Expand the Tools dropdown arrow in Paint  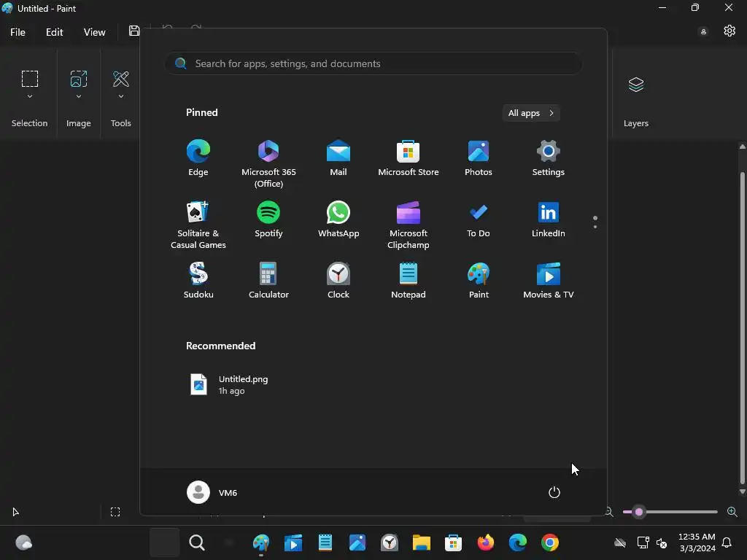[121, 96]
